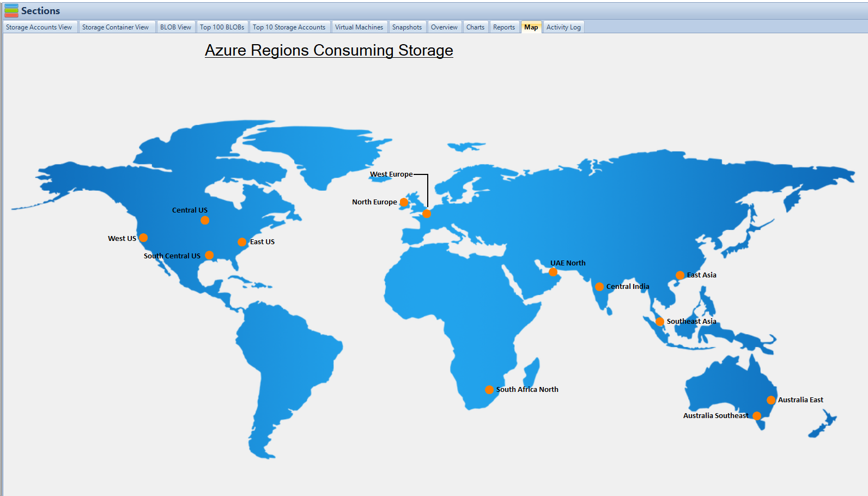Click the West US label text
This screenshot has height=496, width=868.
(122, 239)
